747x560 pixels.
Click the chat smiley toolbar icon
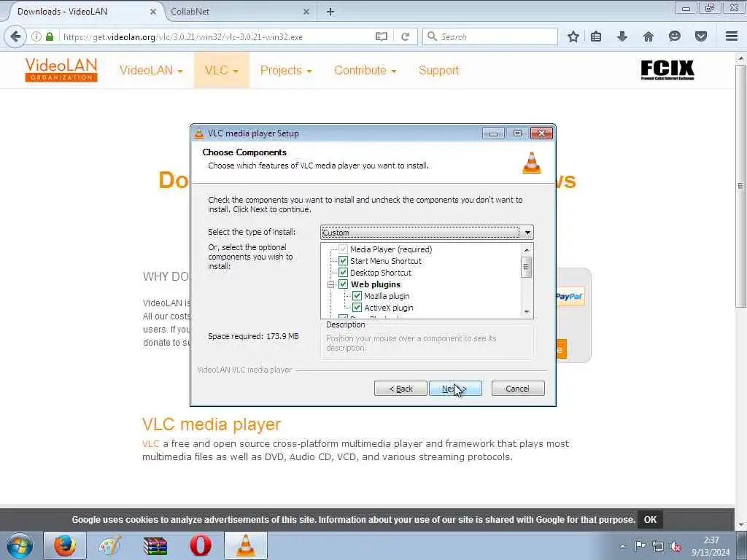tap(674, 36)
